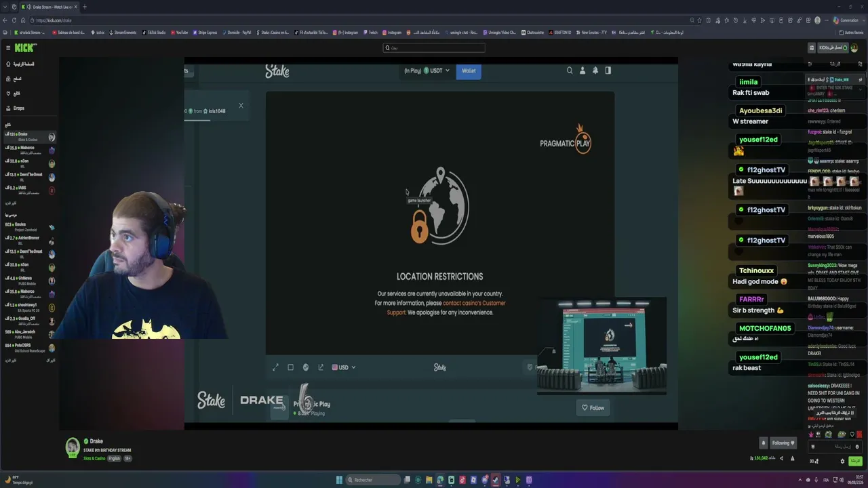Click the Windows Start button in taskbar

point(339,480)
